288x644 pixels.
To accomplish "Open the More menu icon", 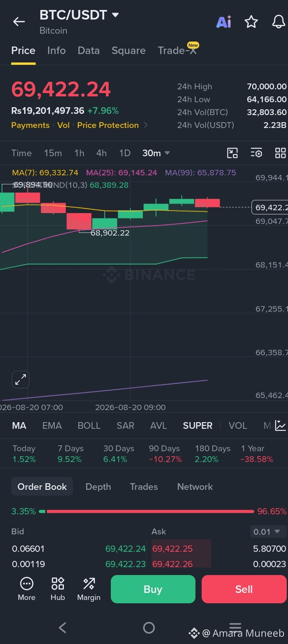I will point(27,589).
